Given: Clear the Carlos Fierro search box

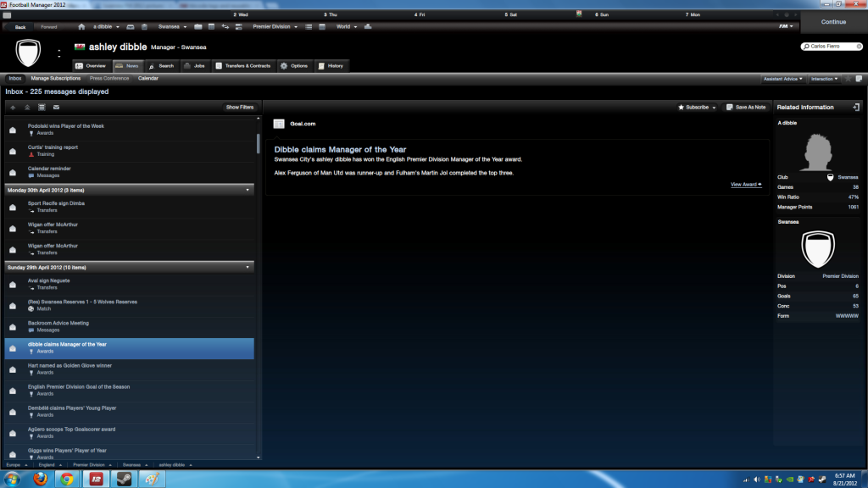Looking at the screenshot, I should click(859, 47).
